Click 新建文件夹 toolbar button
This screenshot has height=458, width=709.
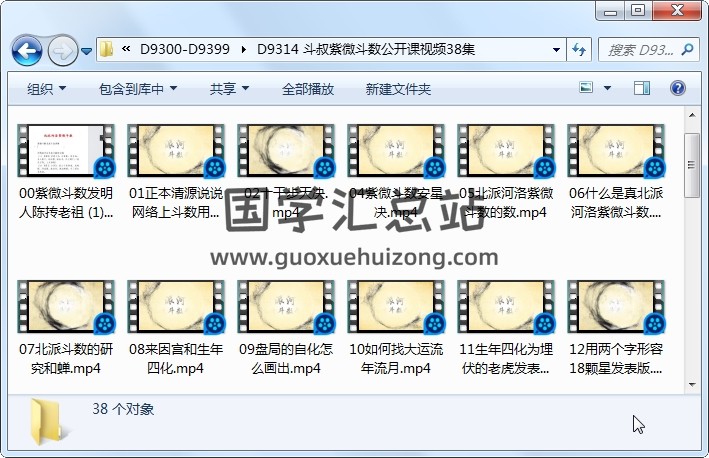[x=398, y=89]
